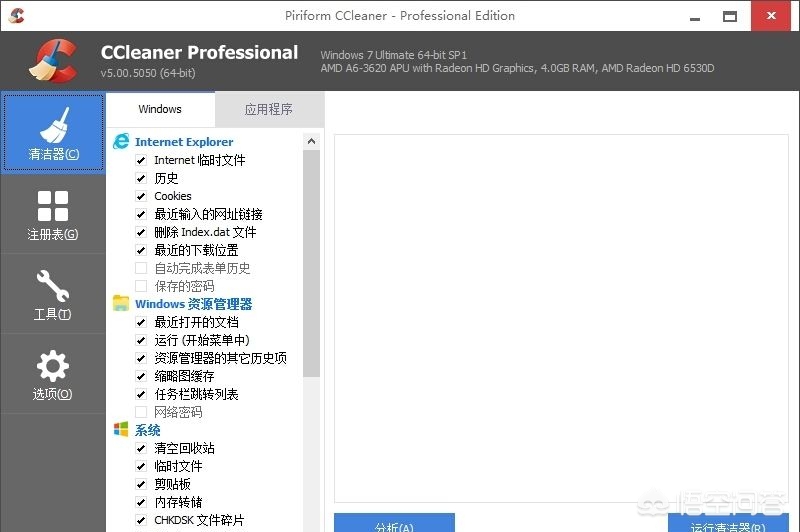Toggle 缩略图缓存 checkbox
The height and width of the screenshot is (532, 800).
pyautogui.click(x=141, y=376)
